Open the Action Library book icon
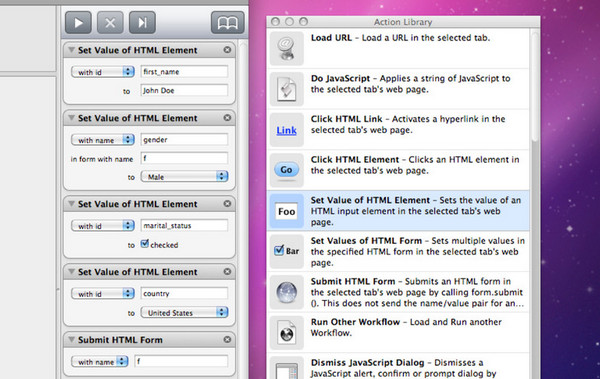Image resolution: width=600 pixels, height=379 pixels. [x=228, y=23]
